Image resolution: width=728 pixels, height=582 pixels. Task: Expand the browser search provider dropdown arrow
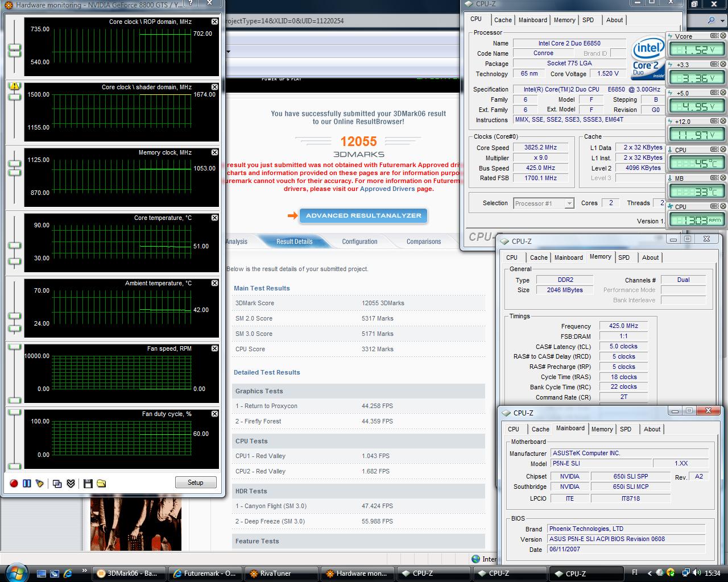point(722,20)
